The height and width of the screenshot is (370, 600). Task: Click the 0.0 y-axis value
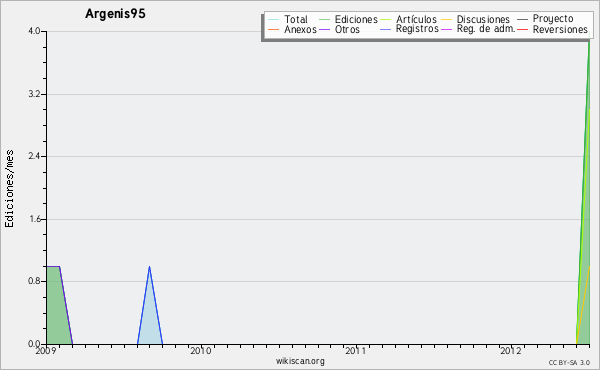[x=34, y=344]
